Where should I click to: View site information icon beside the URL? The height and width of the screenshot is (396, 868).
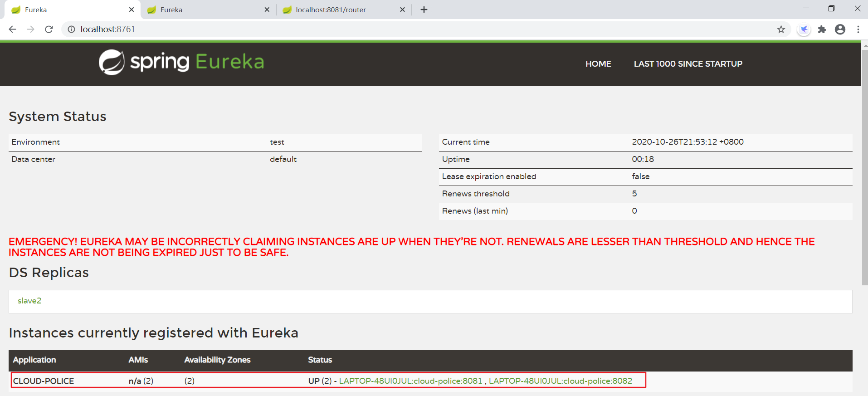click(71, 29)
